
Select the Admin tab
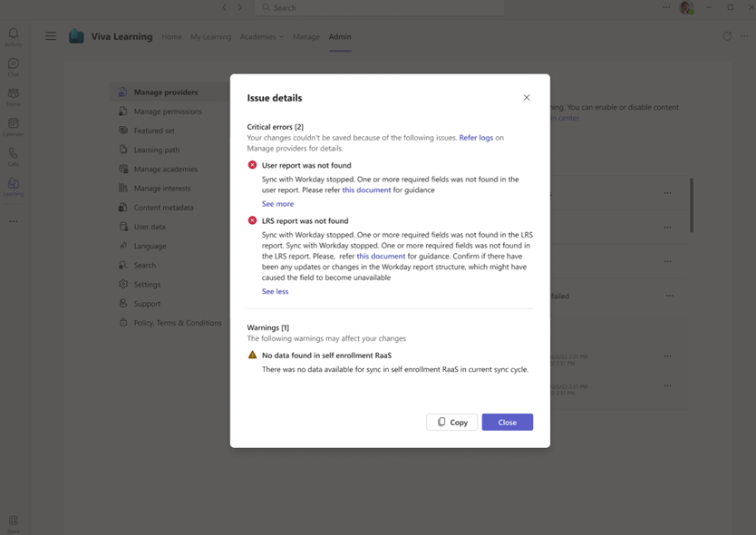(340, 36)
